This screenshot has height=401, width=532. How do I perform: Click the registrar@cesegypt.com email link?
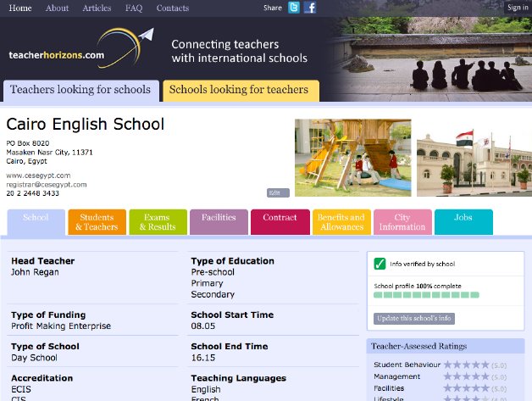pyautogui.click(x=47, y=184)
